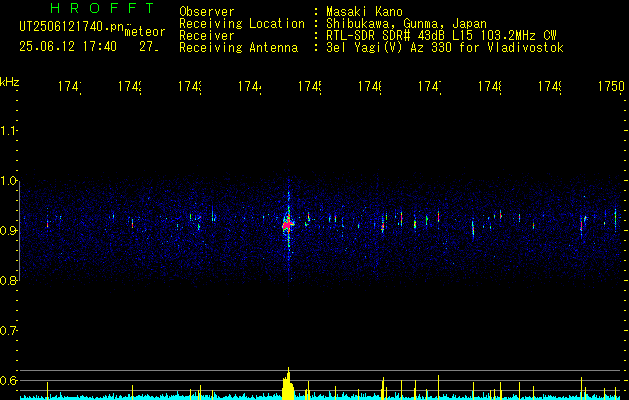Select the file name UT2506121740.pn

(x=71, y=27)
